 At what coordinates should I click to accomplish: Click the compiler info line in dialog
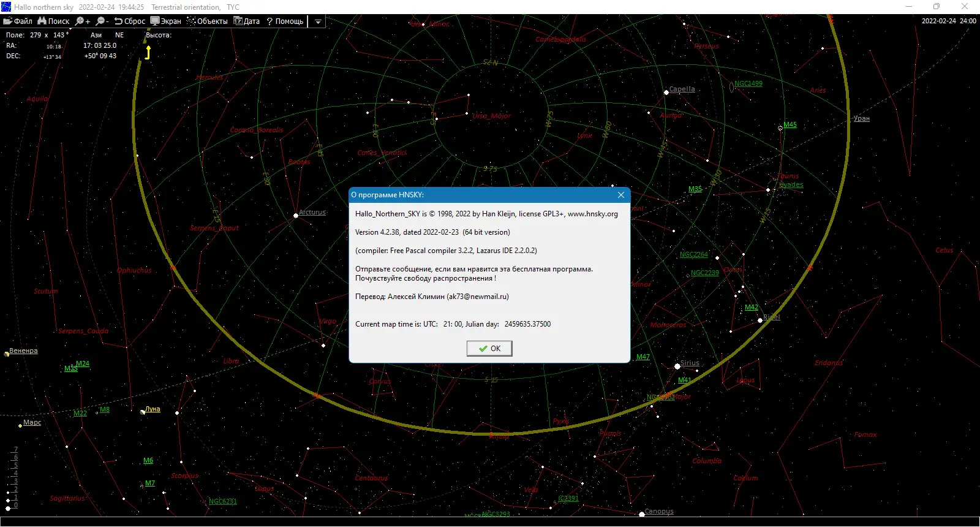click(446, 251)
